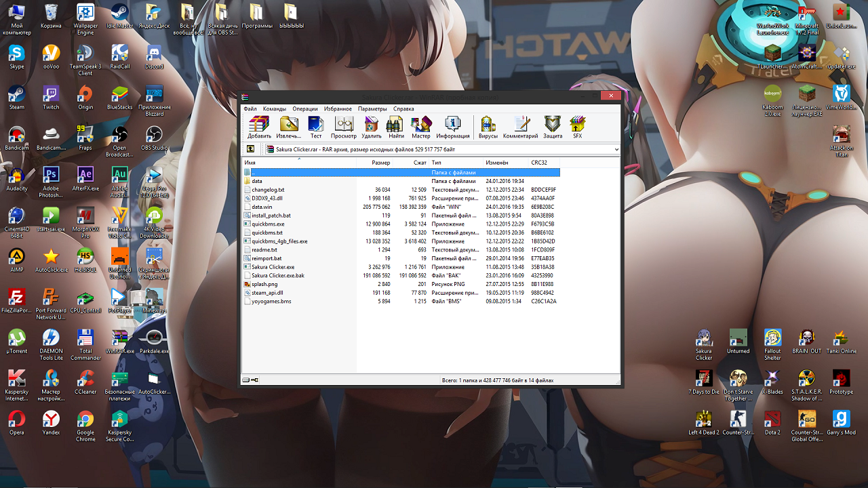868x488 pixels.
Task: Open the Избранное menu
Action: click(x=338, y=108)
